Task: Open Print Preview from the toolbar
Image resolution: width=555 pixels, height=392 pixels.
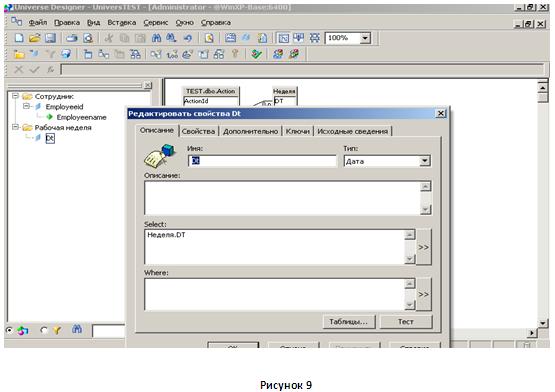Action: click(87, 38)
